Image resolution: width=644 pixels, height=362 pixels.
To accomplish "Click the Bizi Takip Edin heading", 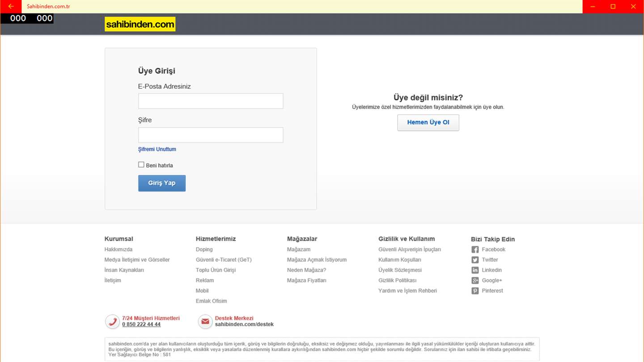I will (493, 239).
